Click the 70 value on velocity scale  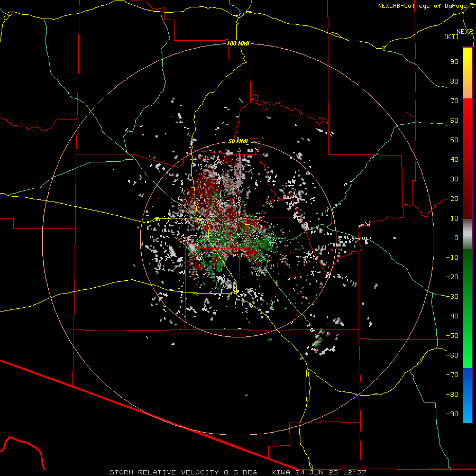[454, 101]
